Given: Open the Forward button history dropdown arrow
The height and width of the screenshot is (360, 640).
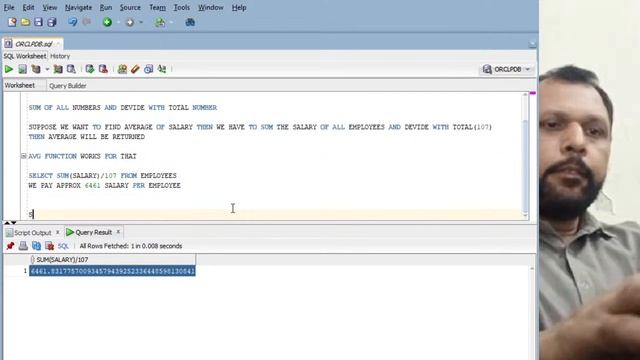Looking at the screenshot, I should click(x=141, y=22).
